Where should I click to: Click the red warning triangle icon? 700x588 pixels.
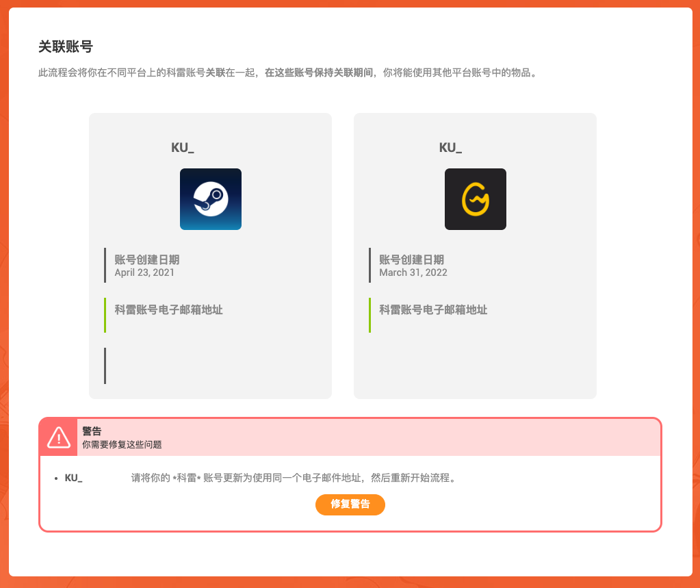tap(59, 437)
